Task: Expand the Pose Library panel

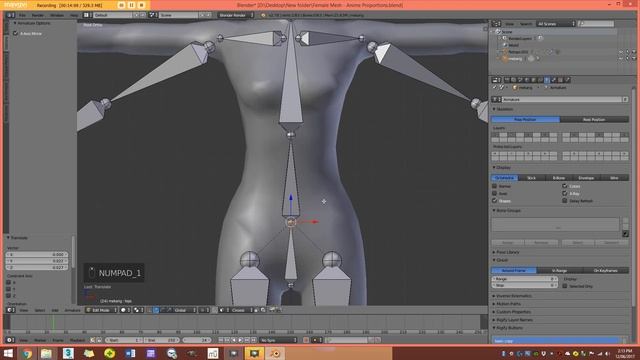Action: coord(508,252)
